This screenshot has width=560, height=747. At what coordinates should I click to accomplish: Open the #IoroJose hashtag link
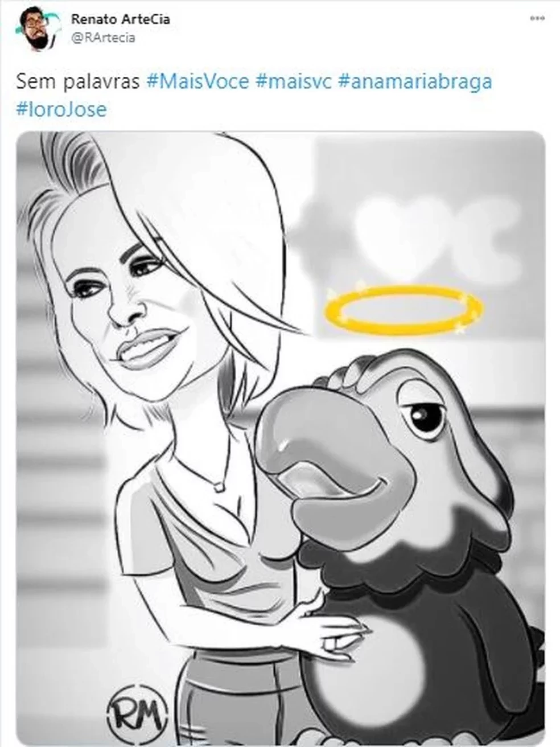[x=63, y=107]
